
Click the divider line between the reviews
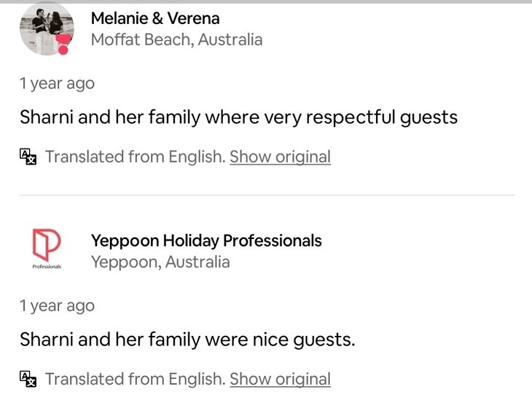coord(267,195)
